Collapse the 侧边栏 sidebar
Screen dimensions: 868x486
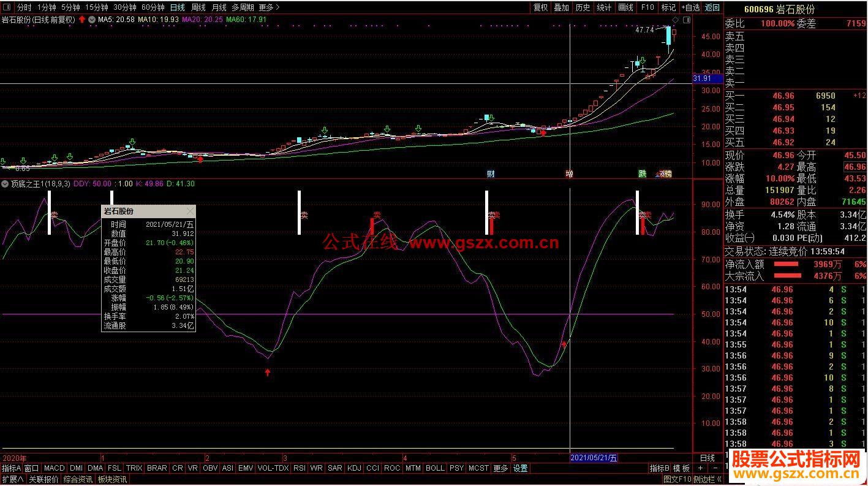[x=708, y=479]
